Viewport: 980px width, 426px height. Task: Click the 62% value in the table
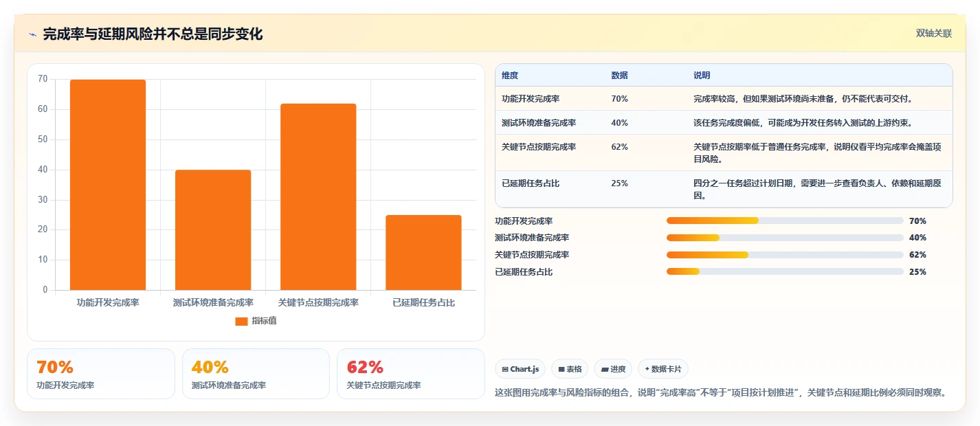click(619, 147)
